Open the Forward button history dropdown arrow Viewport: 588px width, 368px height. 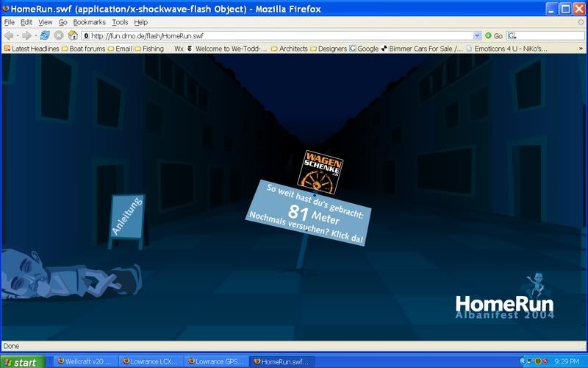tap(35, 35)
